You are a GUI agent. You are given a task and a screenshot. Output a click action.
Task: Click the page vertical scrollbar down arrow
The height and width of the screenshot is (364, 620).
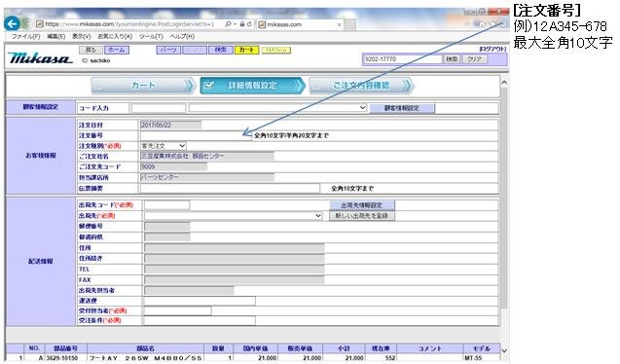(x=504, y=350)
